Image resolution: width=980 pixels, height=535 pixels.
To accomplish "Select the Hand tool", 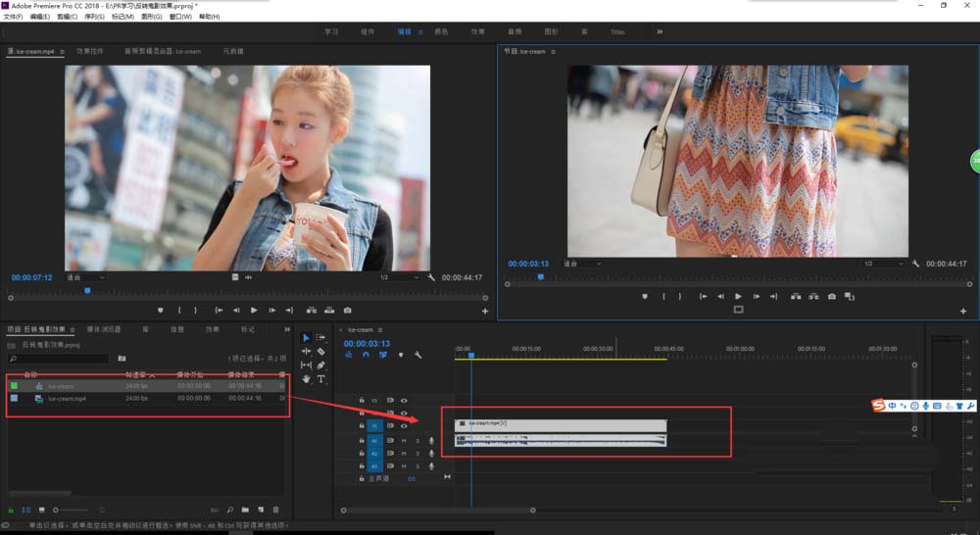I will point(306,378).
